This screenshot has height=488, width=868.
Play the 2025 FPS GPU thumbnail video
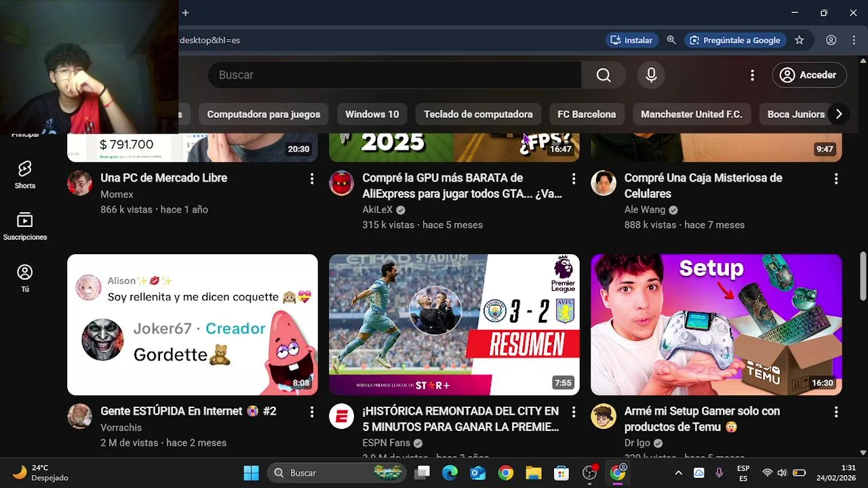454,147
